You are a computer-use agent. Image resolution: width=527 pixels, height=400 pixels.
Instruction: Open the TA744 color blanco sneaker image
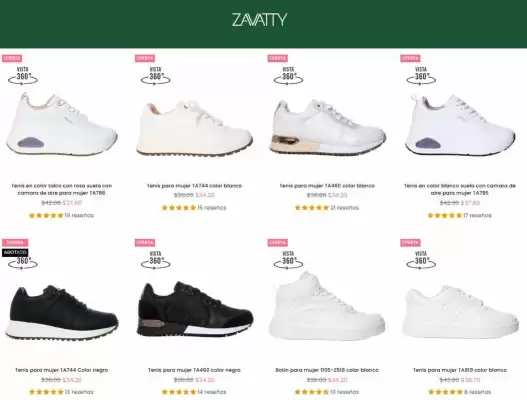click(194, 128)
